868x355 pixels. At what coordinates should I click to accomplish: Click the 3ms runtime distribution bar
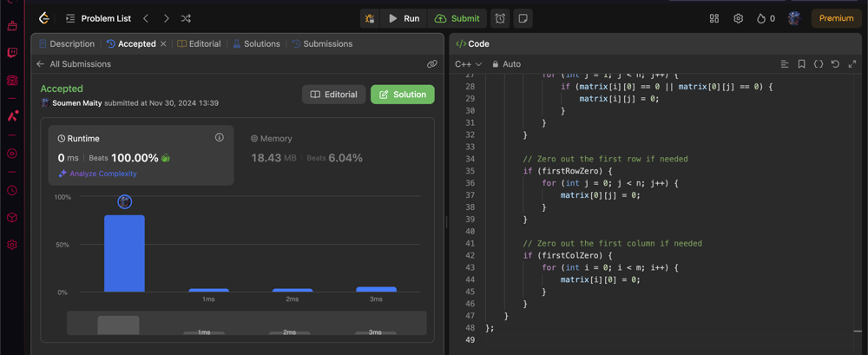(377, 289)
